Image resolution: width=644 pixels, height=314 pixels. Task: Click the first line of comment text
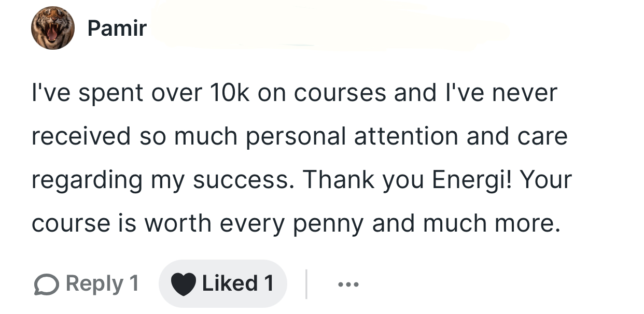coord(293,93)
